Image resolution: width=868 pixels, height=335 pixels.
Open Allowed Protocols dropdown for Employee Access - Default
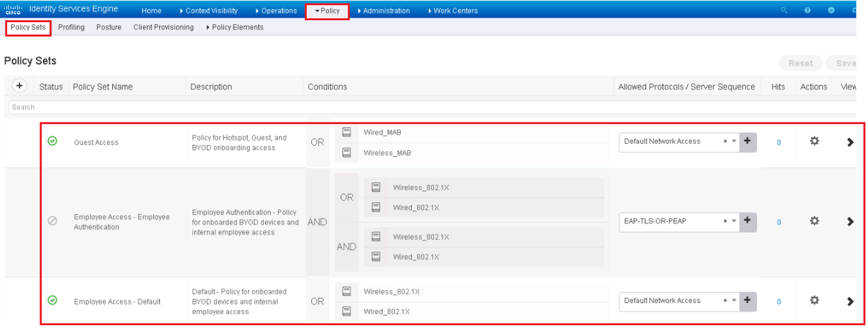point(734,301)
